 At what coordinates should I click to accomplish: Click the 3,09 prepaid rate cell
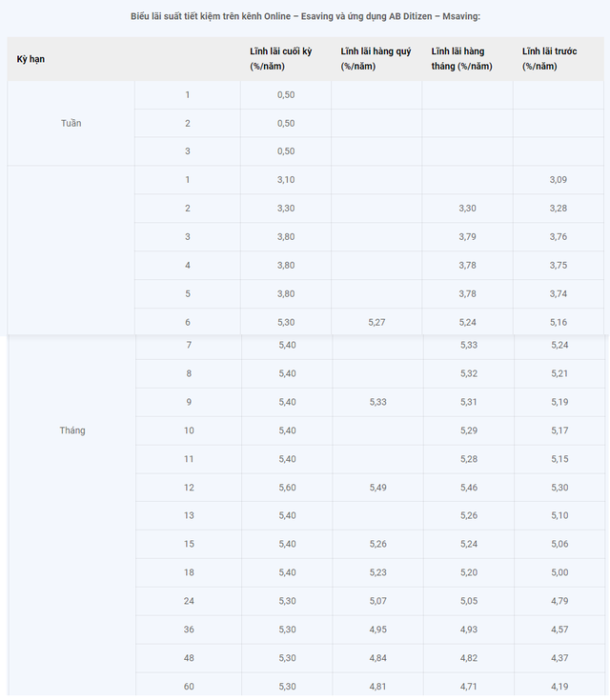point(559,179)
